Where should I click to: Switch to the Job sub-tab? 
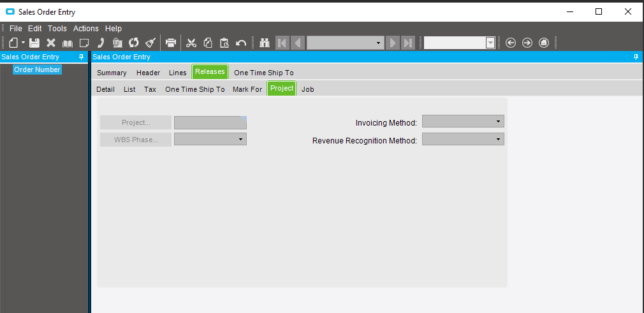307,89
